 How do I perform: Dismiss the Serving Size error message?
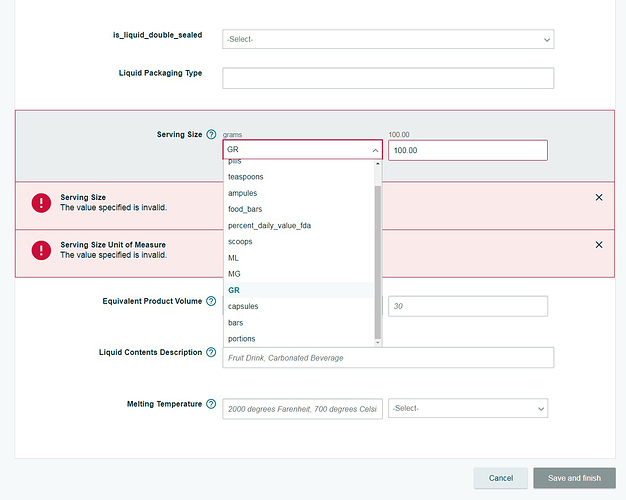pyautogui.click(x=599, y=198)
